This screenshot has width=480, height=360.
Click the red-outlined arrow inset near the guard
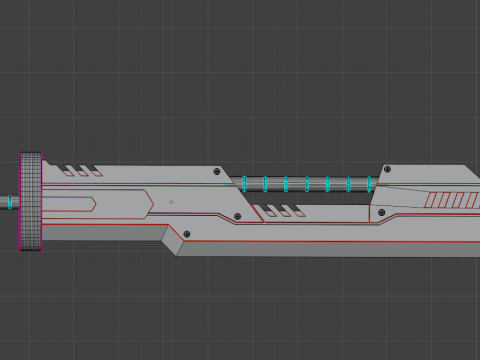(x=69, y=204)
